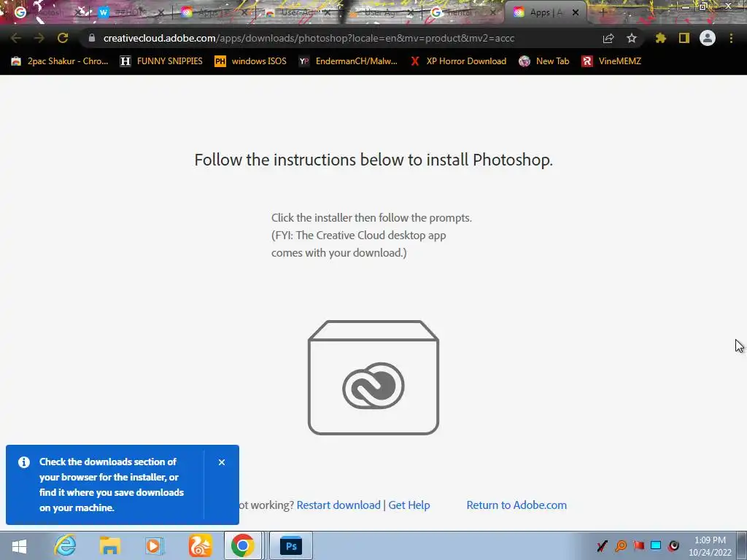
Task: Open FUNNY SNIPPIES bookmark
Action: click(161, 61)
